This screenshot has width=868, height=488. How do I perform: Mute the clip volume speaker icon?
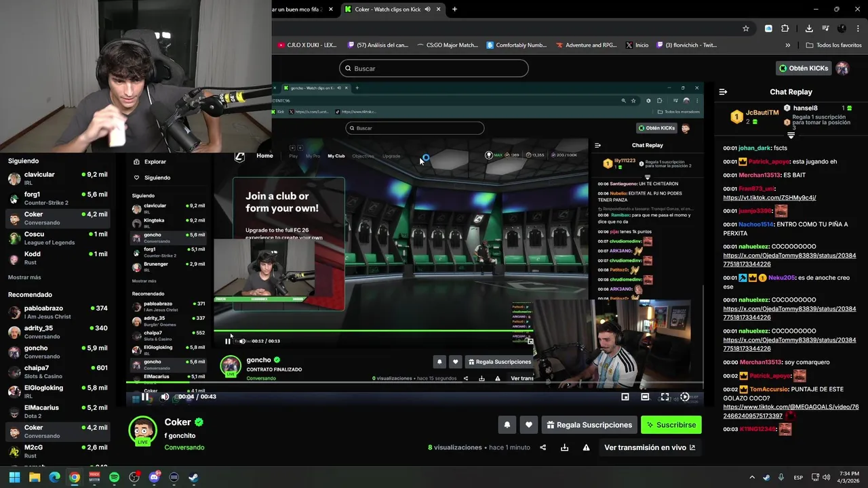pyautogui.click(x=165, y=396)
